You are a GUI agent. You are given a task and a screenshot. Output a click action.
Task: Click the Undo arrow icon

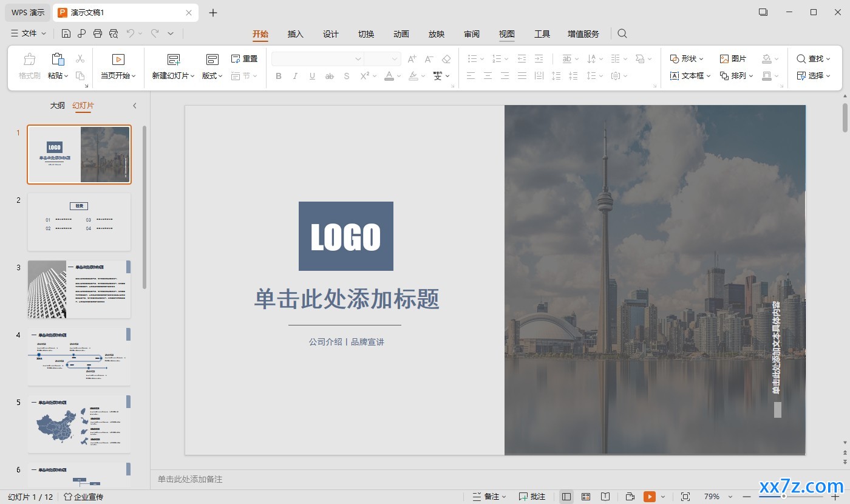coord(130,34)
